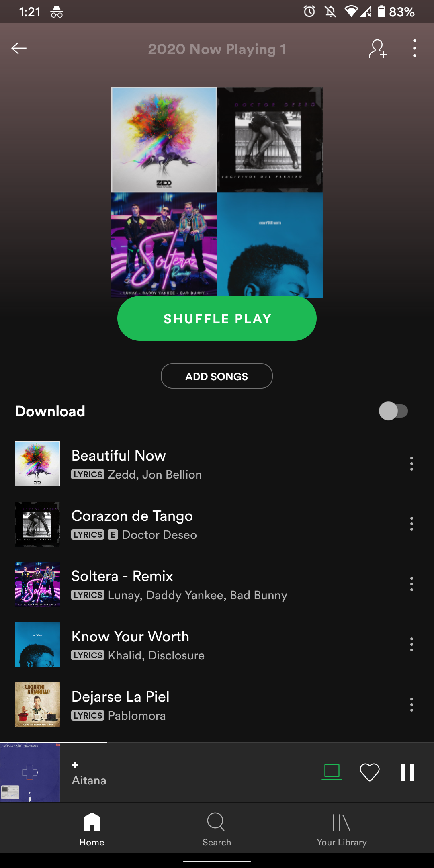Open more options for Corazon de Tango

coord(411,524)
